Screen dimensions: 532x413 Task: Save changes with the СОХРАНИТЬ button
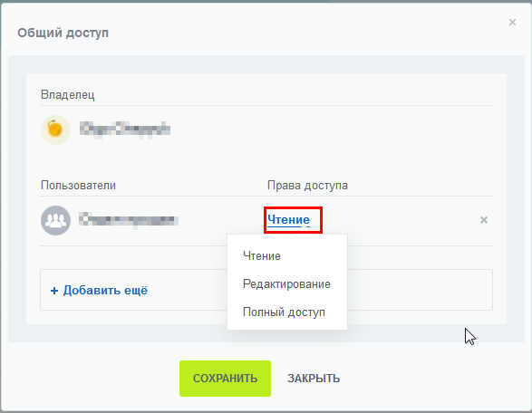[x=225, y=379]
